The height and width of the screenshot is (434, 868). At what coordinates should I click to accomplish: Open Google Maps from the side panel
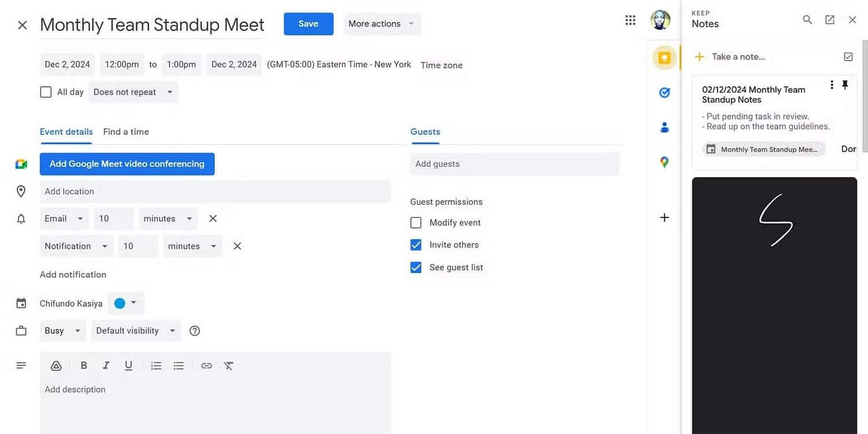(664, 161)
